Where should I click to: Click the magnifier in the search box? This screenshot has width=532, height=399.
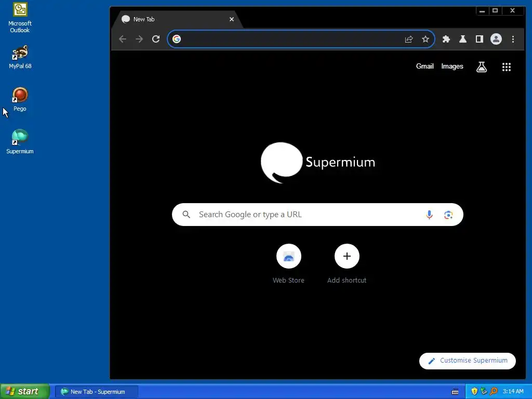coord(187,215)
